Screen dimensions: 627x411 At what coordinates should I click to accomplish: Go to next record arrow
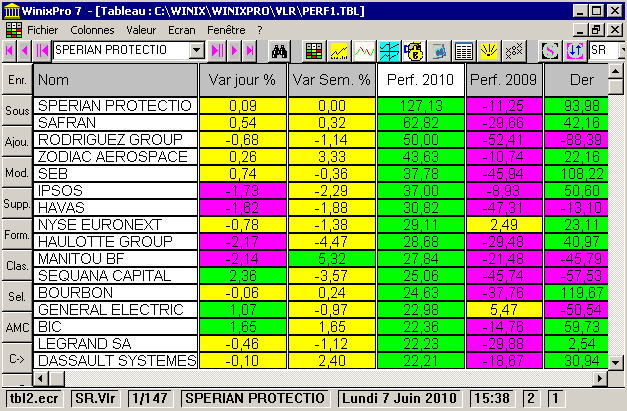pyautogui.click(x=235, y=51)
